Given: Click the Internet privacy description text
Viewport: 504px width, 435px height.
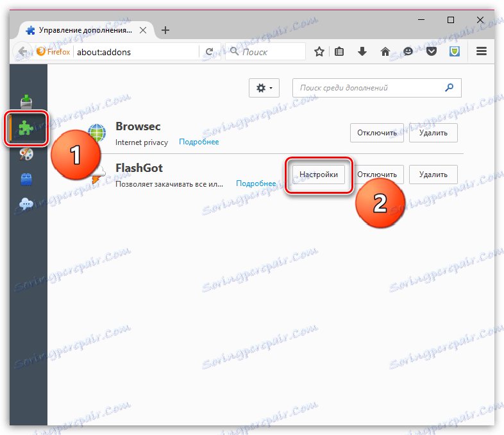Looking at the screenshot, I should pyautogui.click(x=142, y=142).
